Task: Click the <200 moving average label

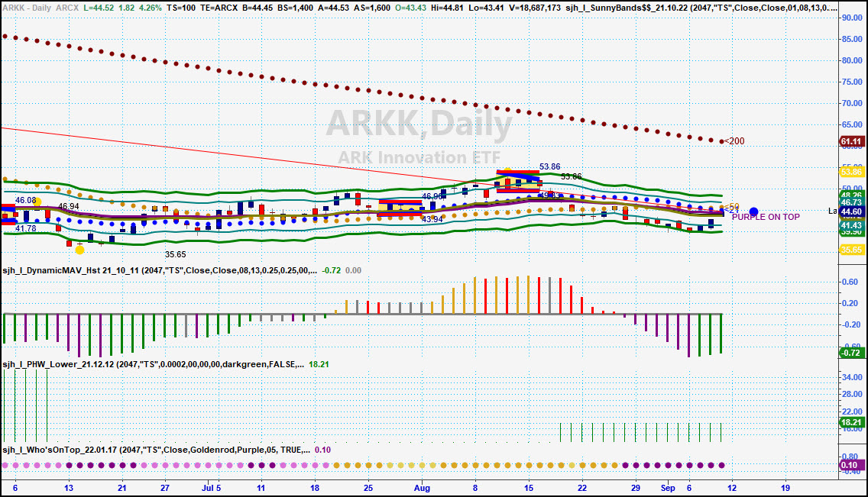Action: tap(734, 141)
